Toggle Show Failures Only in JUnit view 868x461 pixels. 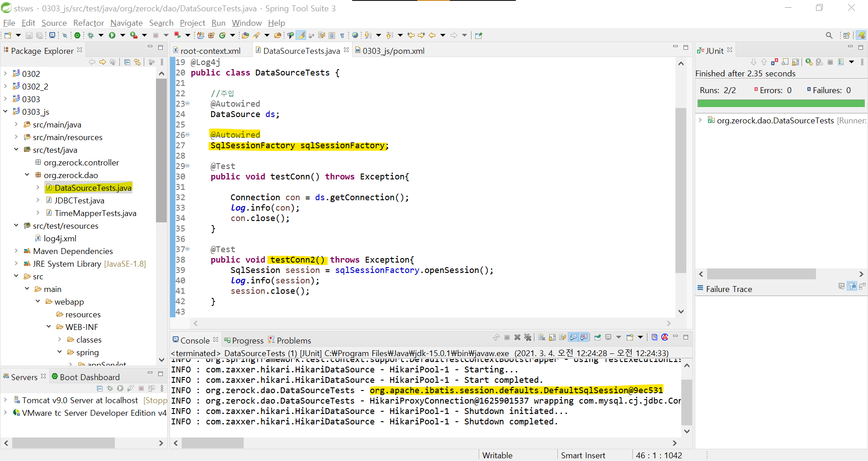pos(774,62)
